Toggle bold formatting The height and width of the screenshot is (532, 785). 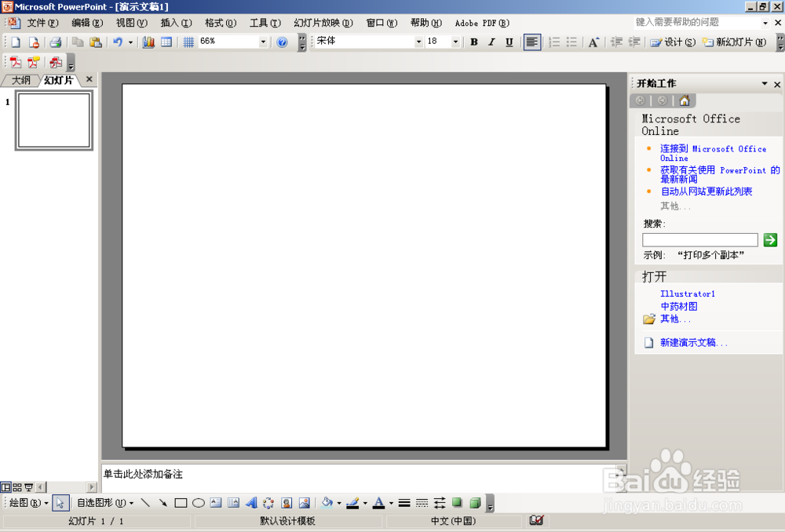473,42
